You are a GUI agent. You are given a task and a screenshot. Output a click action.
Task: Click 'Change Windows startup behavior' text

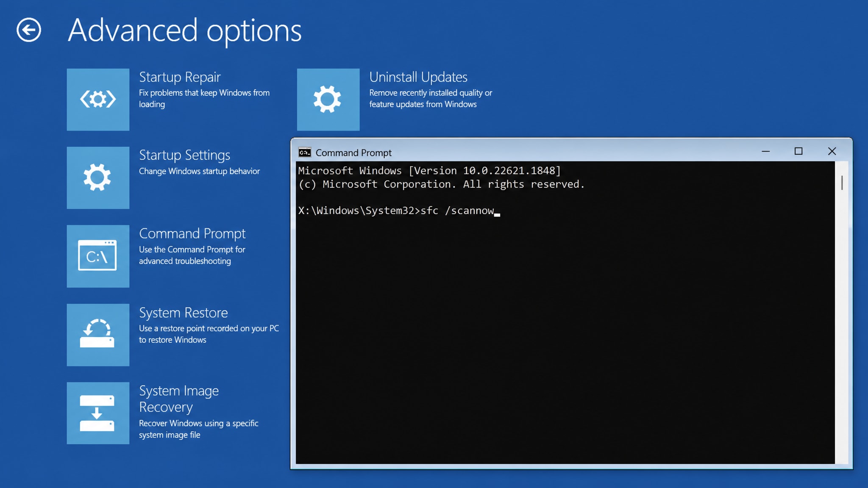[x=199, y=171]
